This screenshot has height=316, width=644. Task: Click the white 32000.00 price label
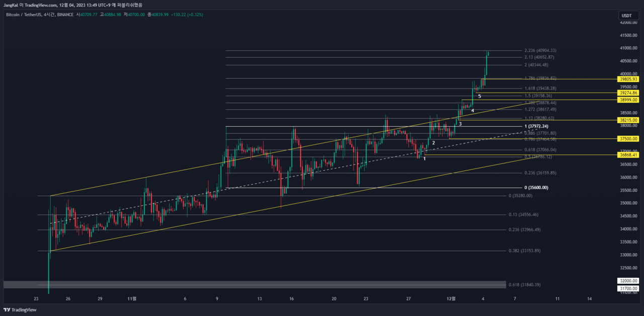(628, 281)
